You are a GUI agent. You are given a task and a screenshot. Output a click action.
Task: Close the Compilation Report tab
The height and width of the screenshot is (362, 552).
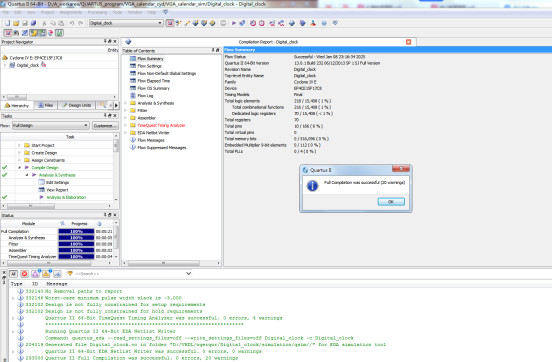[408, 42]
